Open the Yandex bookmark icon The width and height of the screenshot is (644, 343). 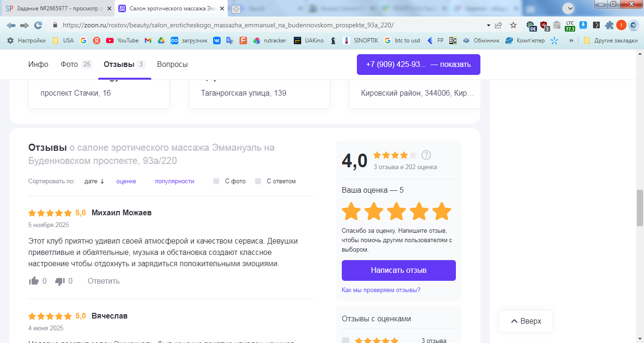tap(97, 41)
